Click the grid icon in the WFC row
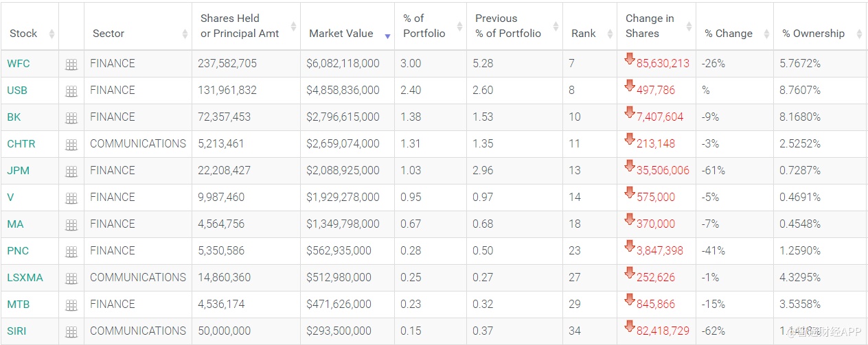The image size is (868, 345). [x=71, y=64]
